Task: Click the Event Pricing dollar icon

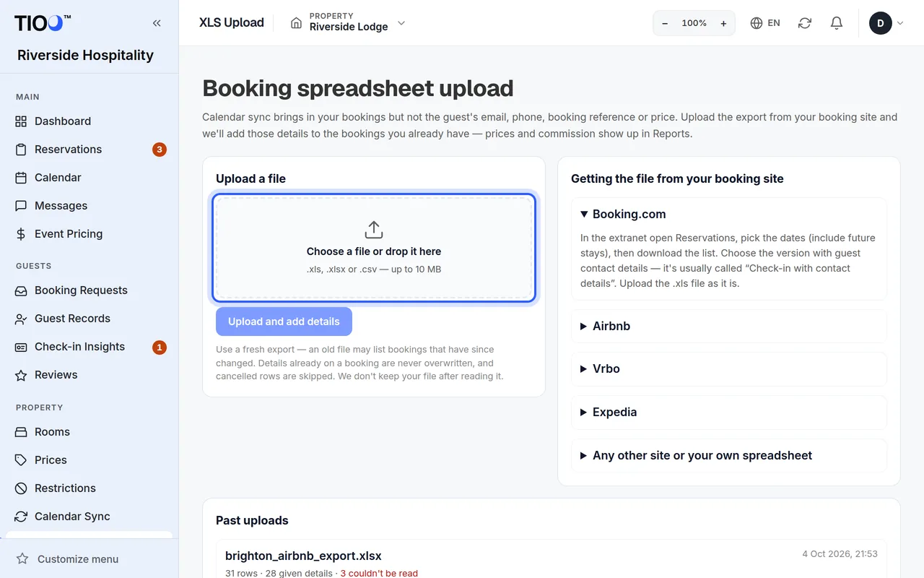Action: 21,234
